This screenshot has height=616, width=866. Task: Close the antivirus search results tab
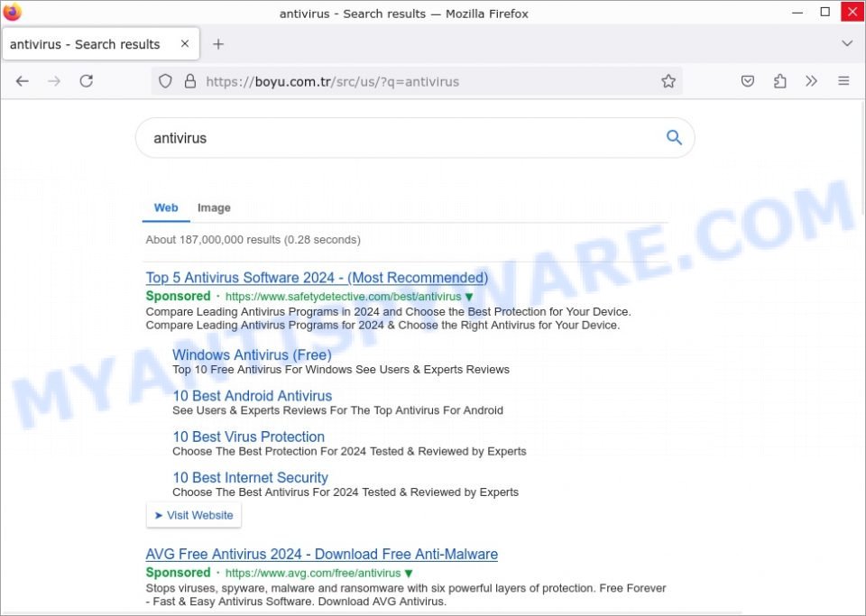[x=185, y=43]
